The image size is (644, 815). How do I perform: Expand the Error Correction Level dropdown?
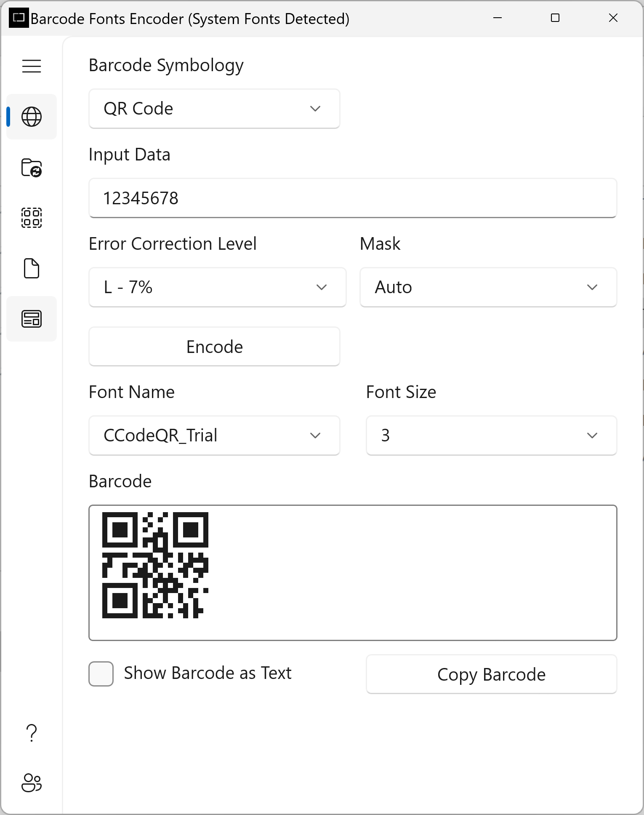218,287
